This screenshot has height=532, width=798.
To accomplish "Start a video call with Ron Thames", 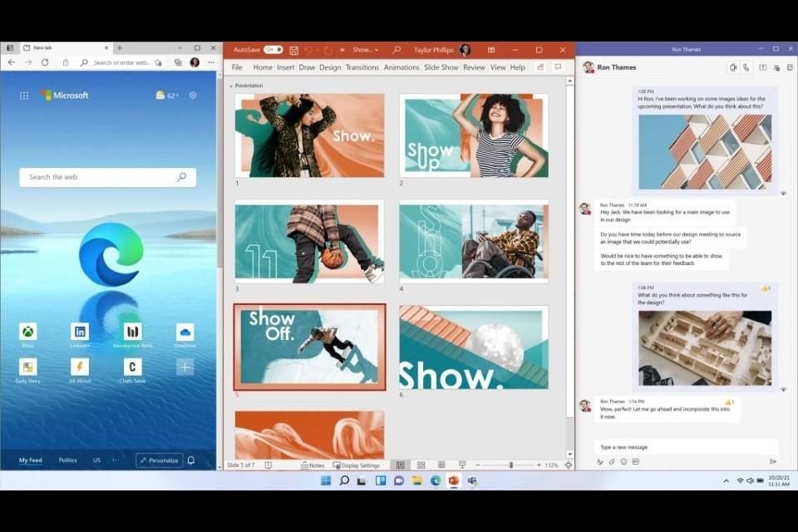I will point(733,67).
